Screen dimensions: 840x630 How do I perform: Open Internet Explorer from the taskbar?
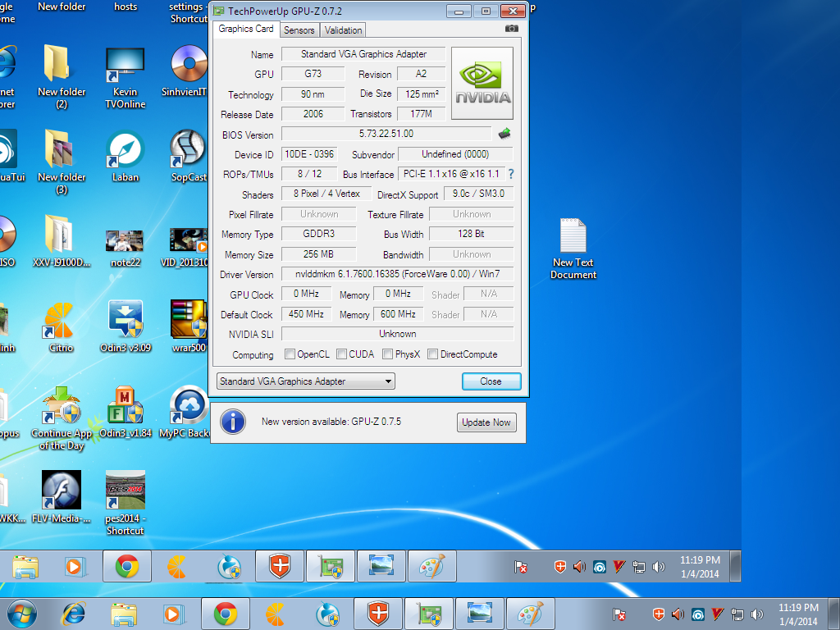(x=75, y=614)
